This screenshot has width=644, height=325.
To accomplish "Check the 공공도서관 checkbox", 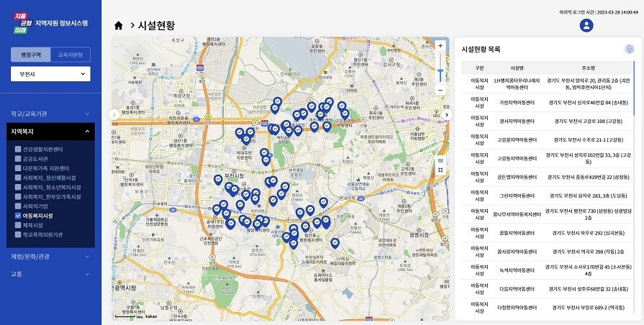I will pyautogui.click(x=19, y=159).
